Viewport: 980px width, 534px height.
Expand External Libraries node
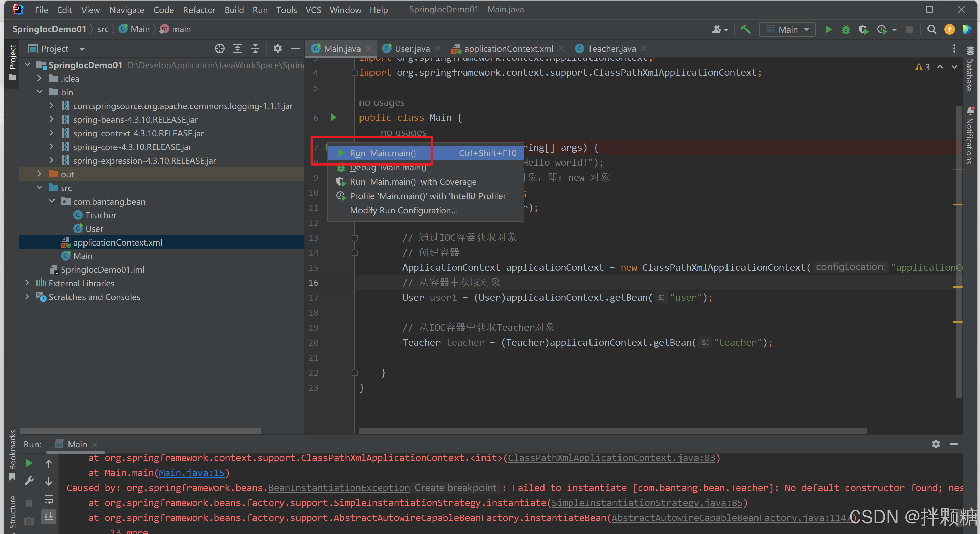(27, 283)
